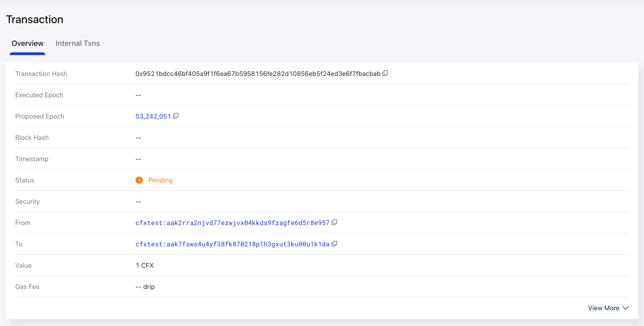Expand details with the View More chevron
This screenshot has width=644, height=326.
tap(626, 308)
